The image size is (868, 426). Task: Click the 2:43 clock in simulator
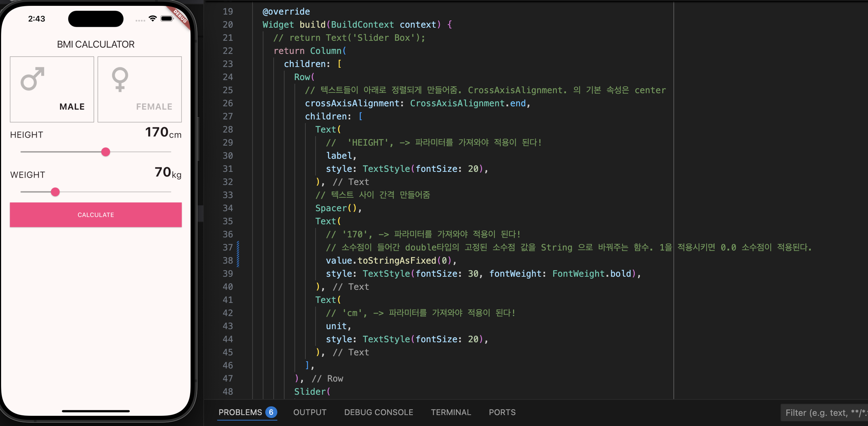[x=36, y=19]
